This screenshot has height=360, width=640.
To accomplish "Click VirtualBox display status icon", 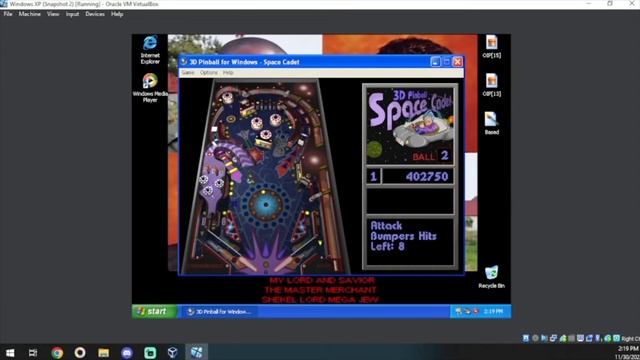I will [x=580, y=338].
